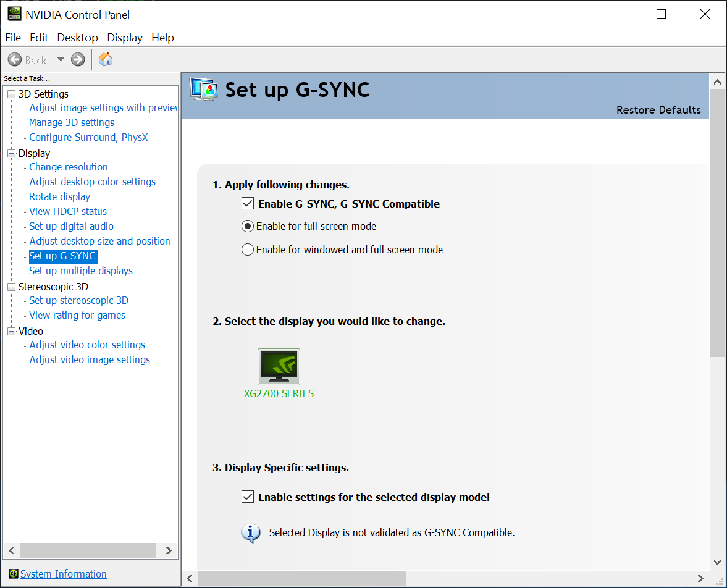This screenshot has height=588, width=727.
Task: Collapse the 3D Settings tree node
Action: tap(11, 94)
